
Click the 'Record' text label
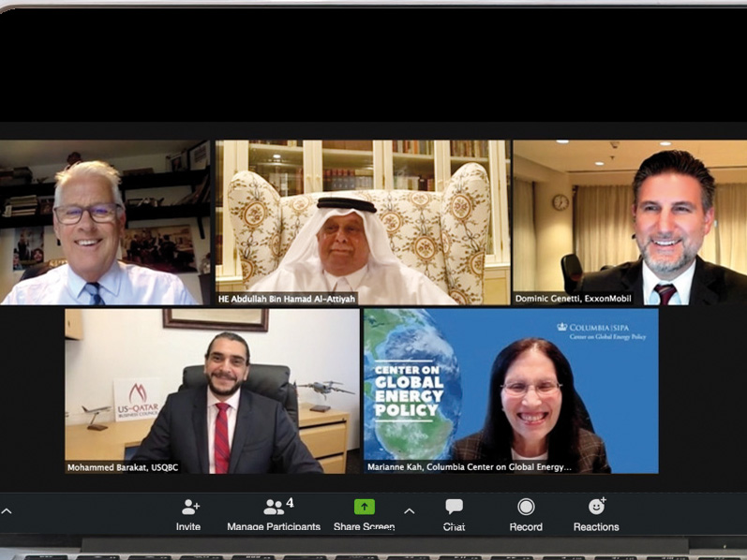pos(526,526)
